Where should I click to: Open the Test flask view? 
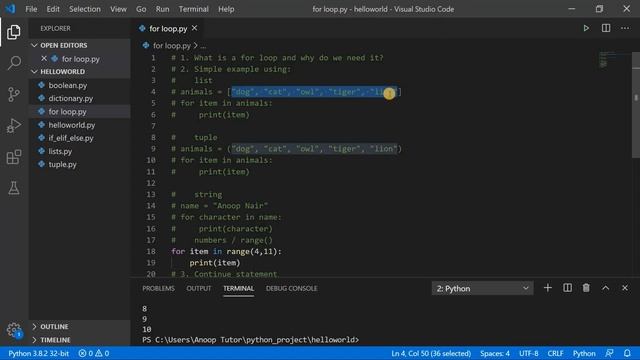pos(13,188)
